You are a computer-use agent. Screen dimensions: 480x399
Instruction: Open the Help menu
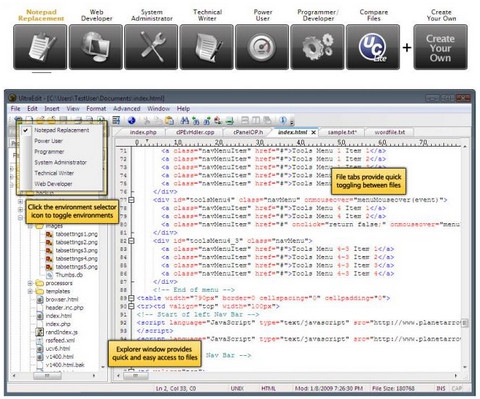point(183,109)
